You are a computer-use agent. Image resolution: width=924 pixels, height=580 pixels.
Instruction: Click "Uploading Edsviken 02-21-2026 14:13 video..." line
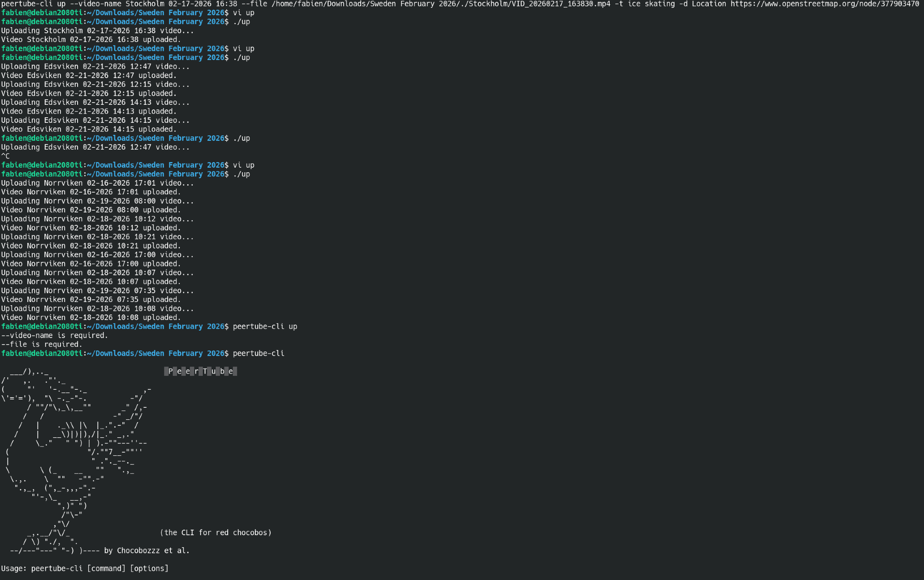click(x=95, y=103)
